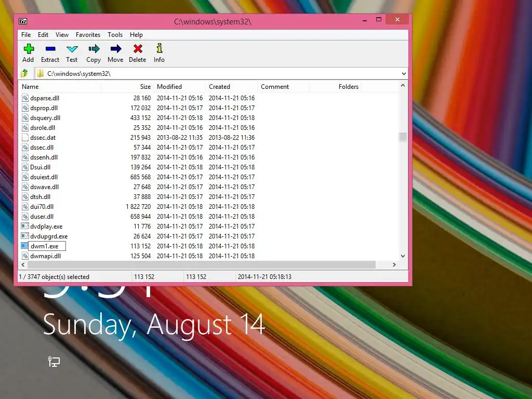Close the 7-Zip window
532x399 pixels.
pyautogui.click(x=397, y=20)
